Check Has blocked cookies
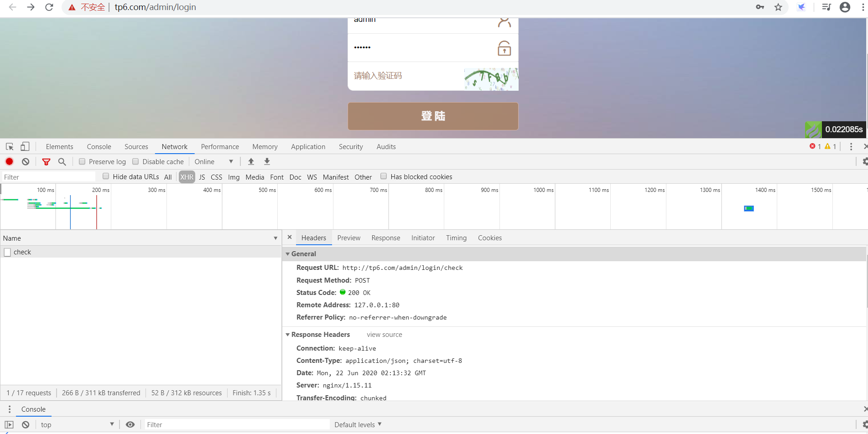The height and width of the screenshot is (434, 868). (384, 176)
